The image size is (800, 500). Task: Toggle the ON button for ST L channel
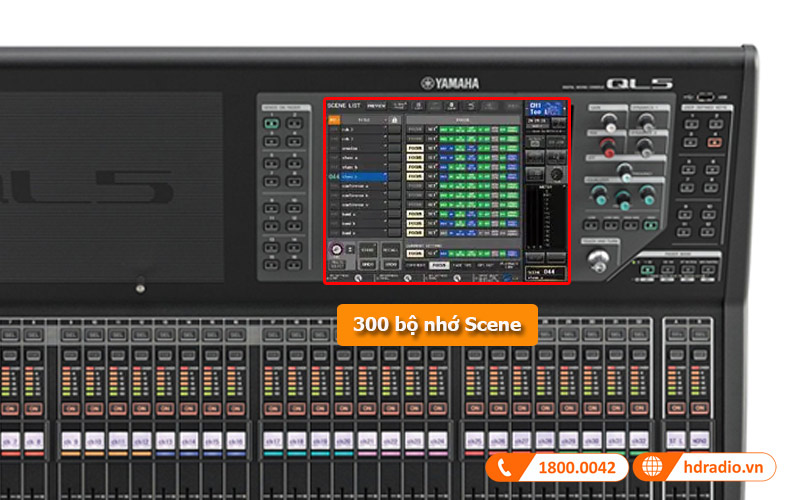coord(676,408)
